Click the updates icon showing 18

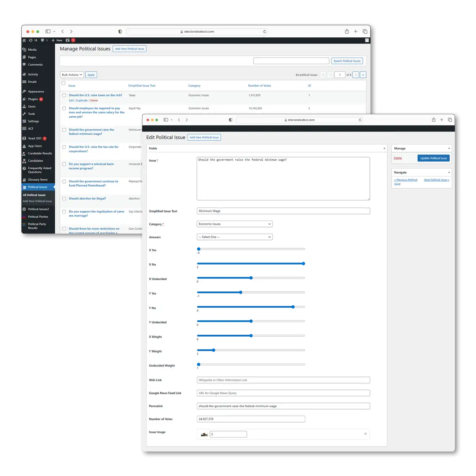[x=33, y=40]
